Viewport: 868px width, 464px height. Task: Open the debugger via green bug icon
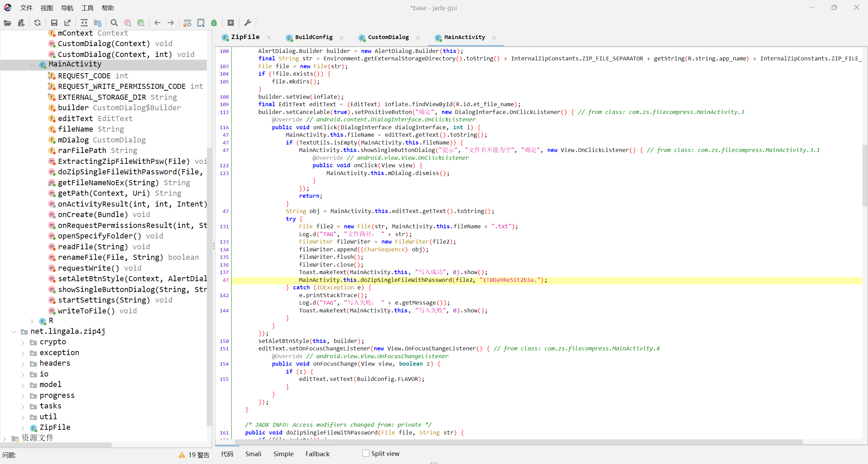click(214, 23)
